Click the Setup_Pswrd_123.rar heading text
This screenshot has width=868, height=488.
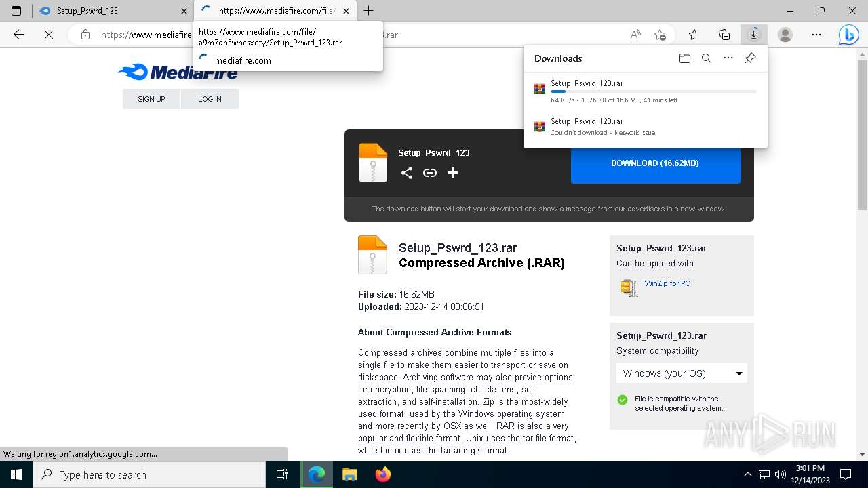coord(458,248)
